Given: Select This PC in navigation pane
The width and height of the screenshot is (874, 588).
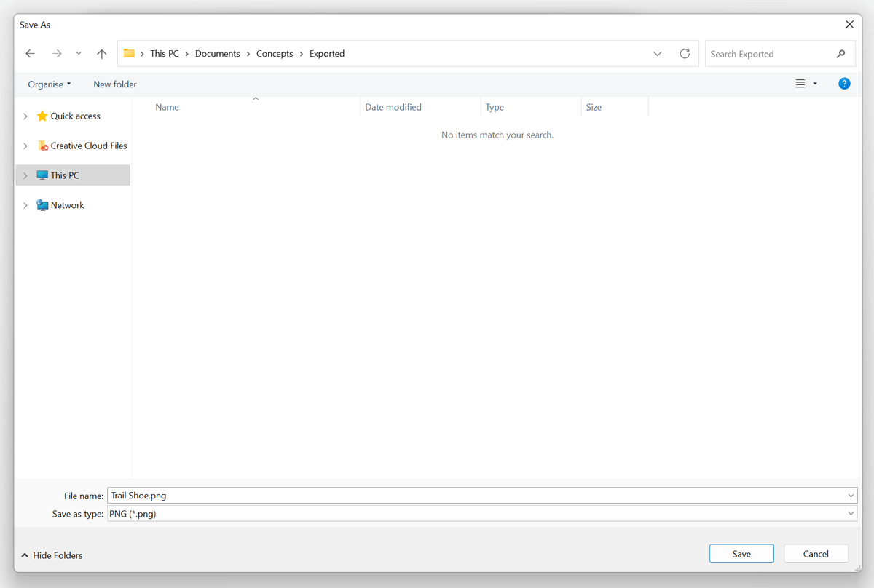Looking at the screenshot, I should point(65,175).
